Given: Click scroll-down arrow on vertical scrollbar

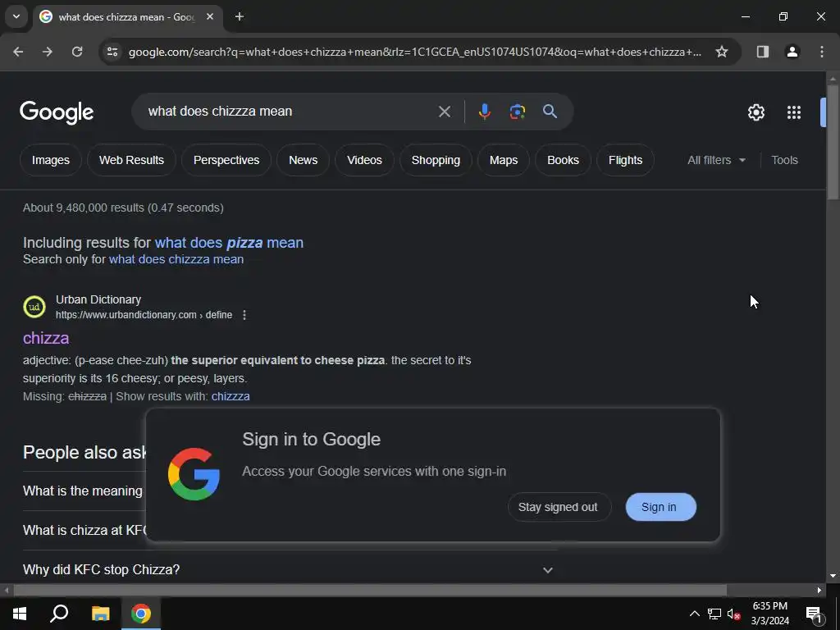Looking at the screenshot, I should [833, 576].
